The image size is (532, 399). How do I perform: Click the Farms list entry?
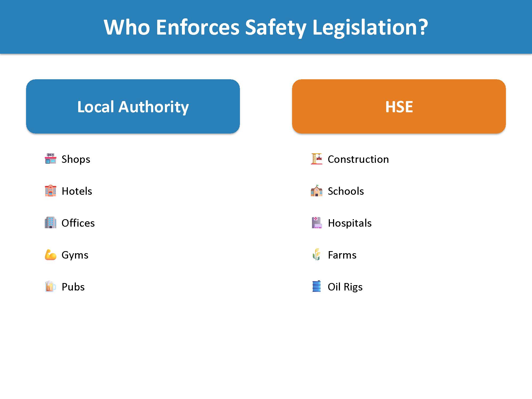pyautogui.click(x=342, y=255)
